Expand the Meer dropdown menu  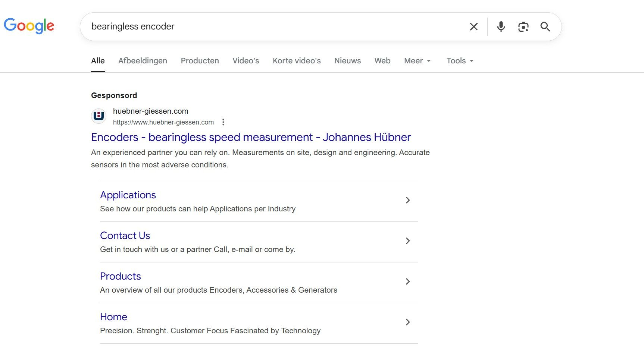tap(417, 61)
